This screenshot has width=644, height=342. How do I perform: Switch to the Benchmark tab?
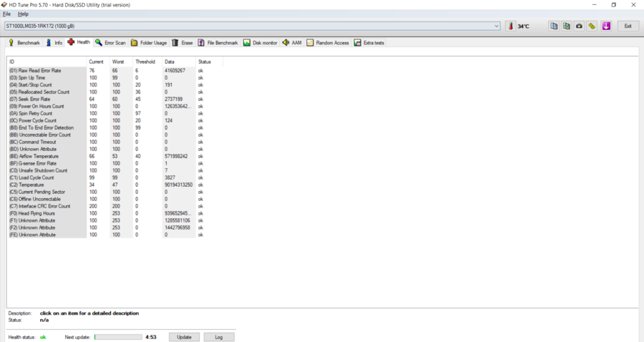tap(24, 43)
